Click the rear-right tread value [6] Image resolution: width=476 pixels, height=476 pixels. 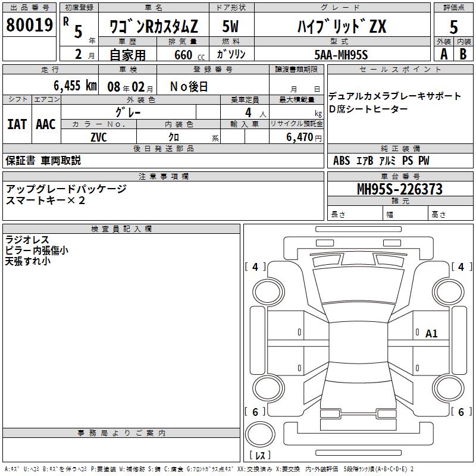pyautogui.click(x=462, y=412)
